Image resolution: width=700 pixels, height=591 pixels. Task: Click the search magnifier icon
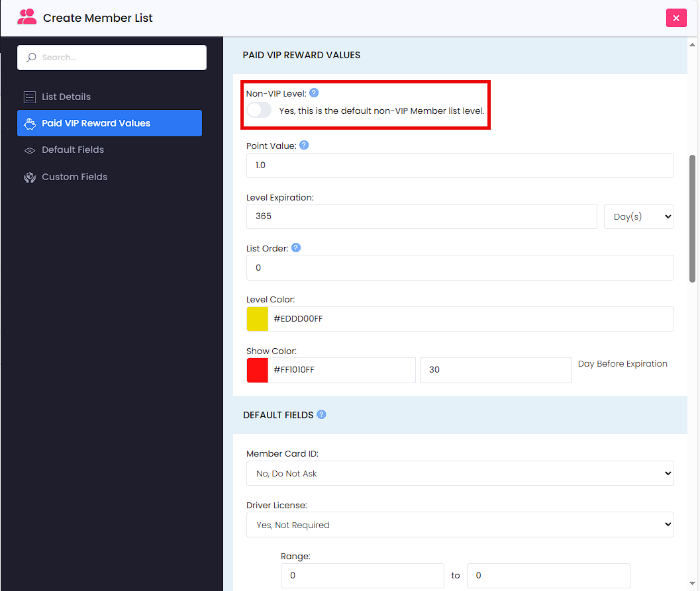[31, 57]
